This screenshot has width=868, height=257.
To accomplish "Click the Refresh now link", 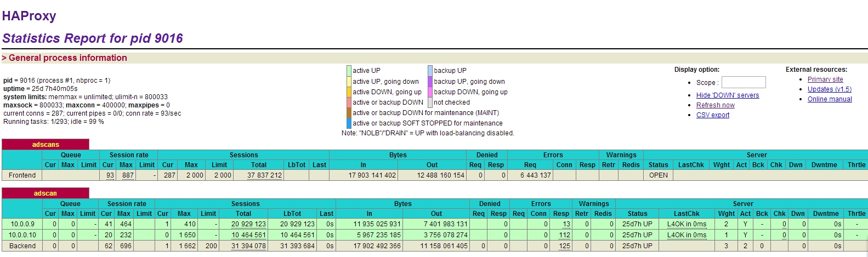I will click(x=715, y=105).
